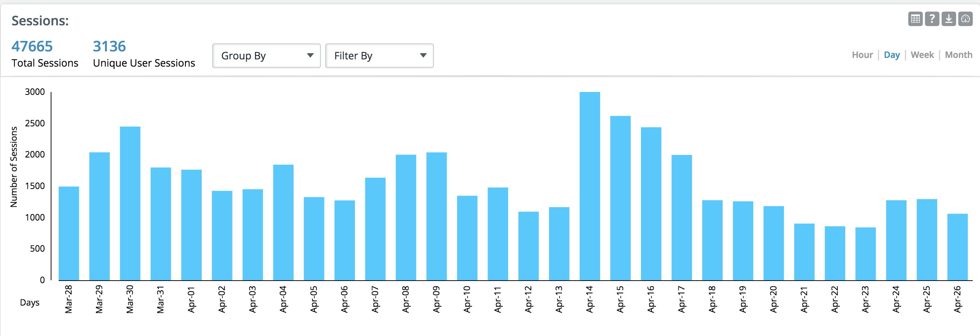Viewport: 980px width, 336px height.
Task: Click the Apr-03 bar
Action: [x=253, y=235]
